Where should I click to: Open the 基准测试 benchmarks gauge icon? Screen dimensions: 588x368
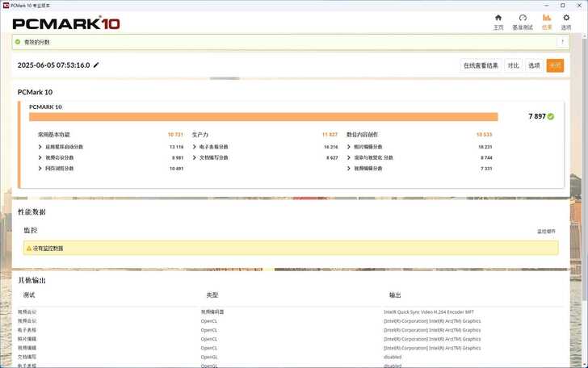pyautogui.click(x=523, y=18)
